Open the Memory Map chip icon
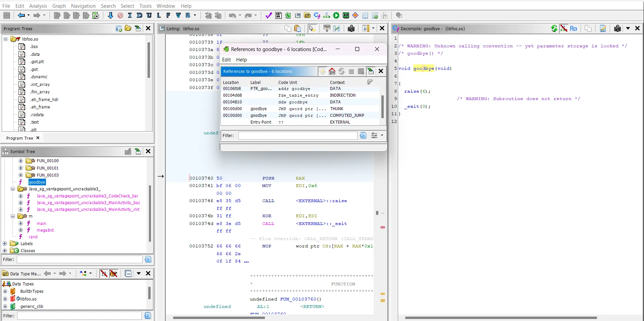Screen dimensions: 644x321 click(x=346, y=15)
